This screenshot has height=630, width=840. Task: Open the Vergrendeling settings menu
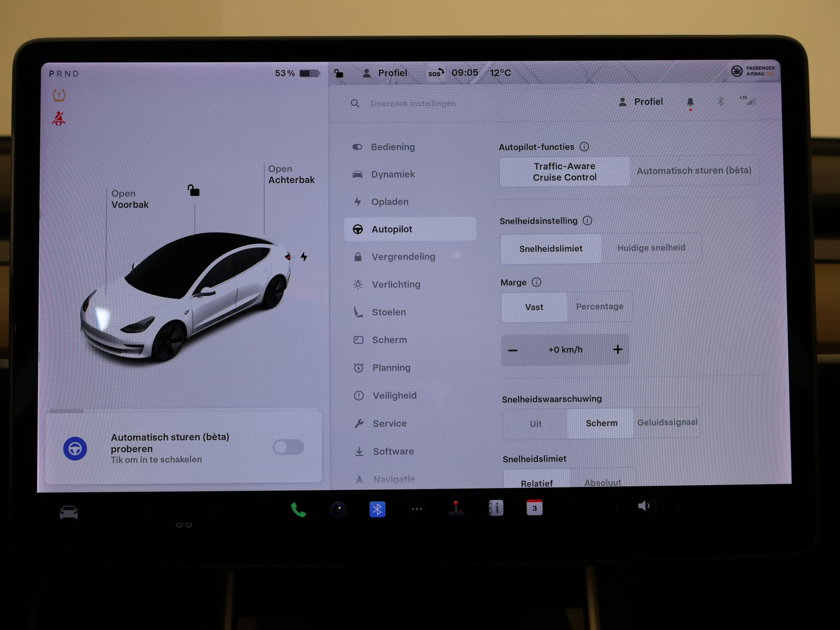403,257
